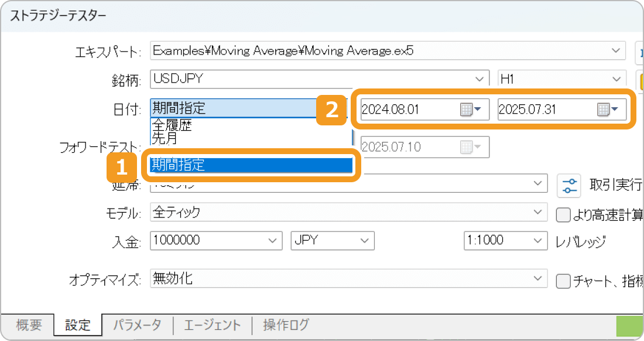
Task: Expand the H1 timeframe dropdown
Action: coord(616,79)
